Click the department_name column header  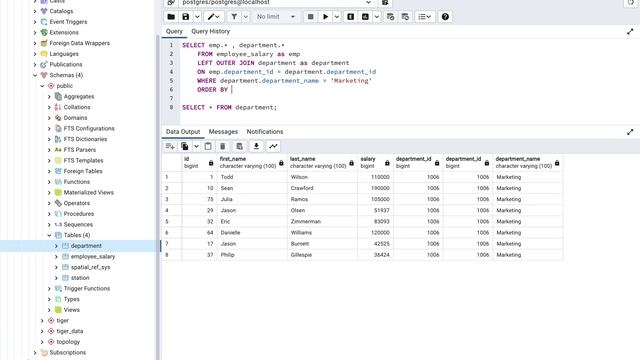point(528,162)
